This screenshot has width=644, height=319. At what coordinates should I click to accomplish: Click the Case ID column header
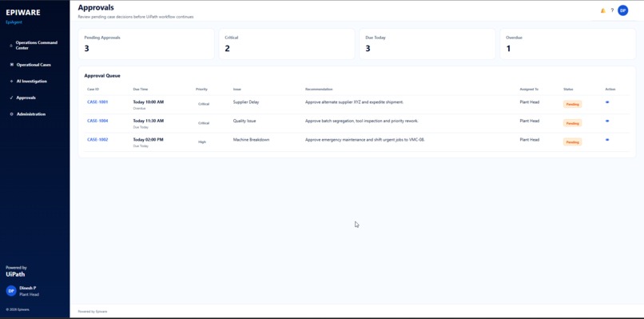(93, 90)
